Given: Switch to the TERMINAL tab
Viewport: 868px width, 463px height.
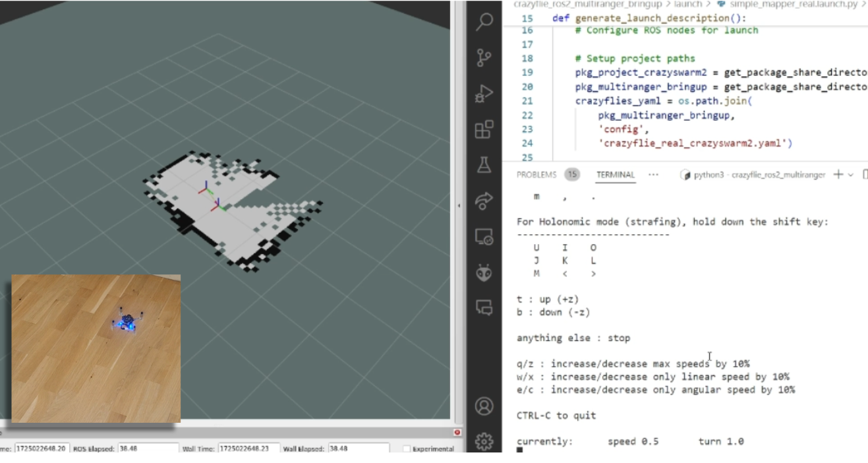Looking at the screenshot, I should pos(616,175).
